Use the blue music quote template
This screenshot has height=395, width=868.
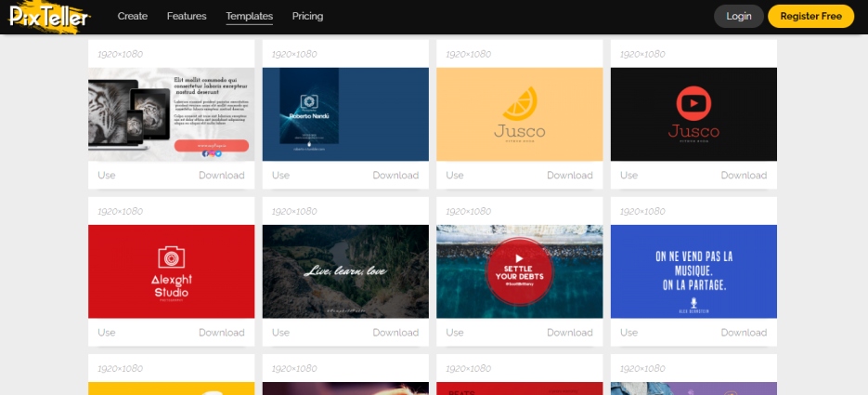(x=628, y=333)
